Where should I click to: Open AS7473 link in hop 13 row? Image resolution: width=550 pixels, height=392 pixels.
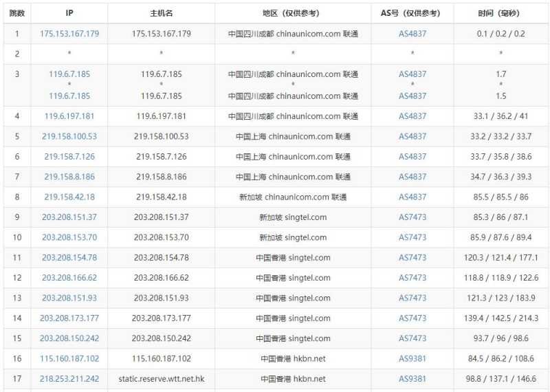(x=412, y=298)
